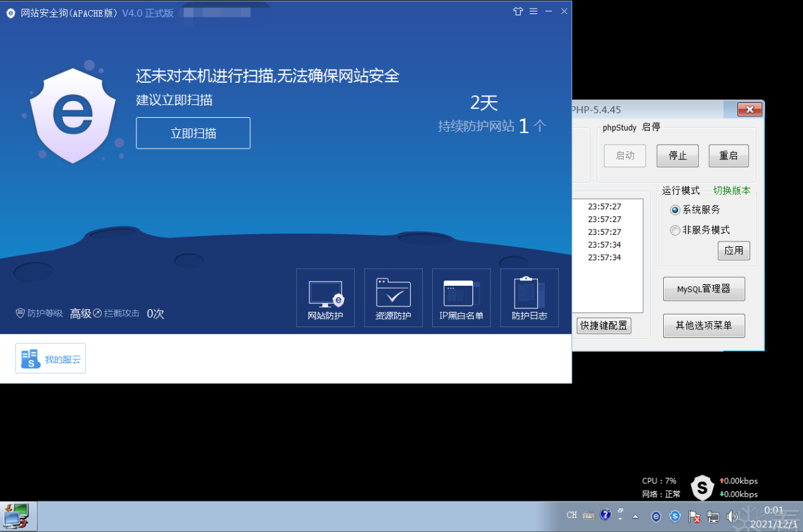This screenshot has height=532, width=803.
Task: Click the blue help icon in language bar
Action: 606,515
